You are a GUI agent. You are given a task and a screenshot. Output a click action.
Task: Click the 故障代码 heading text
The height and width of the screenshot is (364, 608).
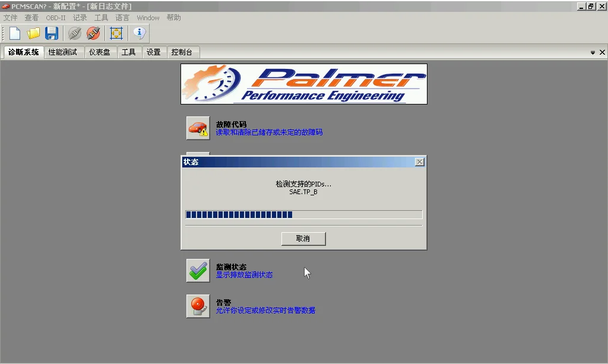tap(231, 125)
